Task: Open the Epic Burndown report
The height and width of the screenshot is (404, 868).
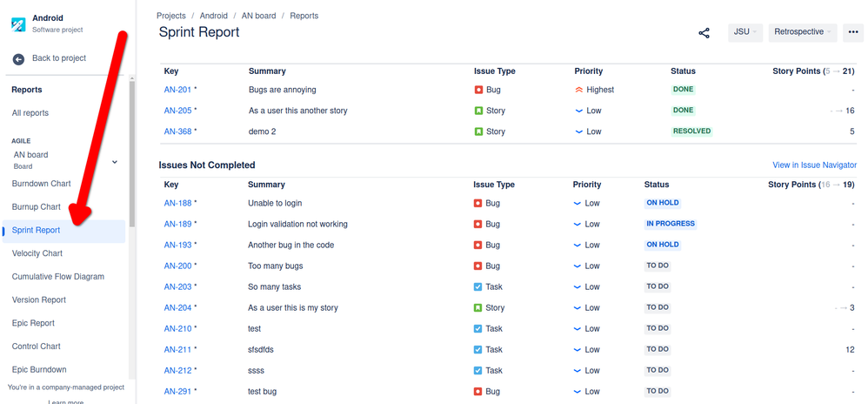Action: [x=39, y=370]
